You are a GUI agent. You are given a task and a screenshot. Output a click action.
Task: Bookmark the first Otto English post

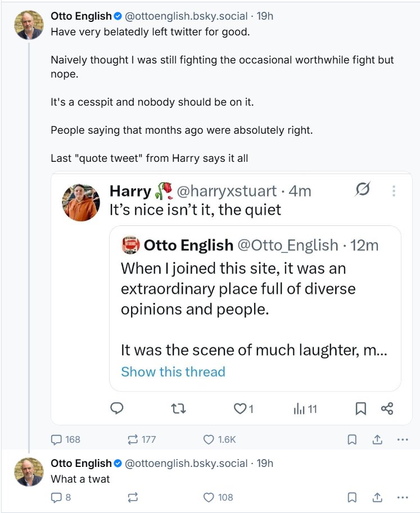coord(352,439)
